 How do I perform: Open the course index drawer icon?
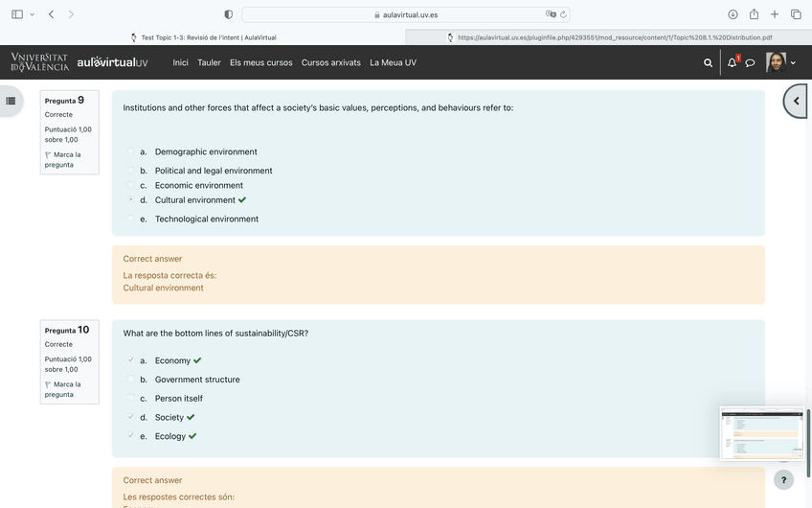point(11,101)
